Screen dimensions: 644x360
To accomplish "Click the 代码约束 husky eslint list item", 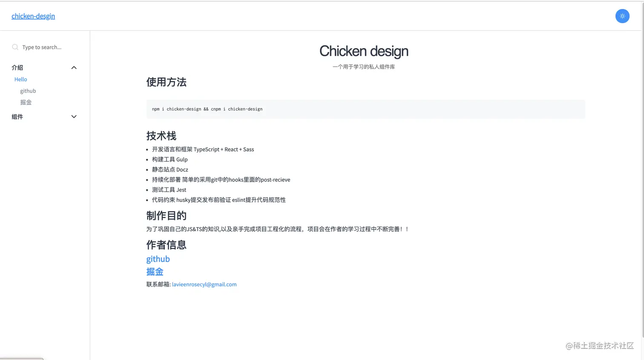I will (219, 200).
